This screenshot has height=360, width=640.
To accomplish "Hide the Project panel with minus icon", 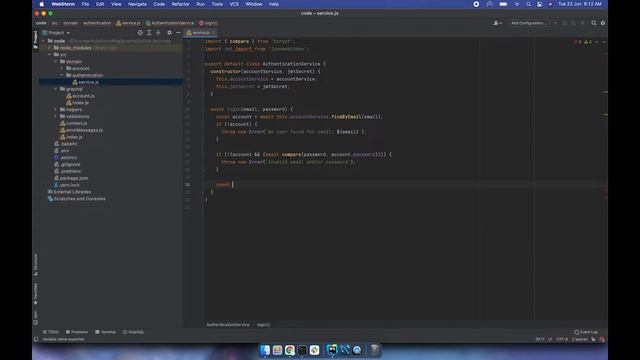I will (x=178, y=33).
